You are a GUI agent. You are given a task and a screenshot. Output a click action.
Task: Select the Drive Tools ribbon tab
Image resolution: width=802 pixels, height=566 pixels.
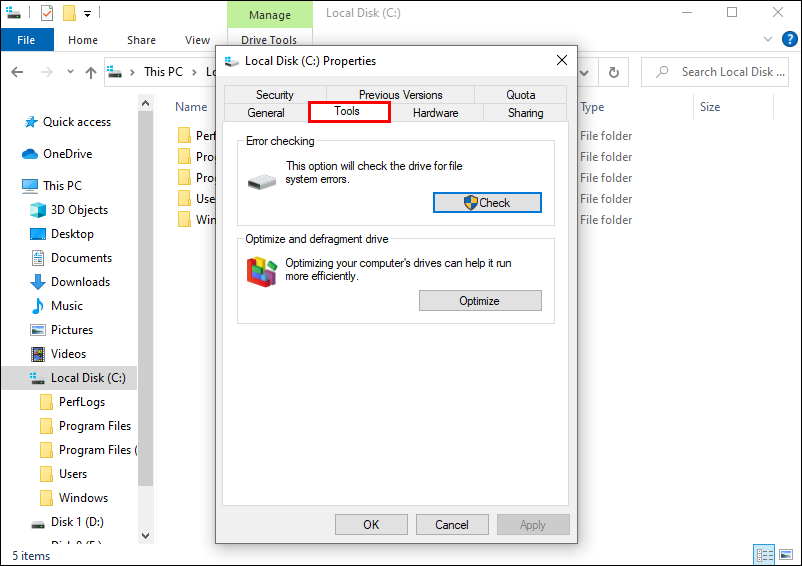pyautogui.click(x=269, y=39)
